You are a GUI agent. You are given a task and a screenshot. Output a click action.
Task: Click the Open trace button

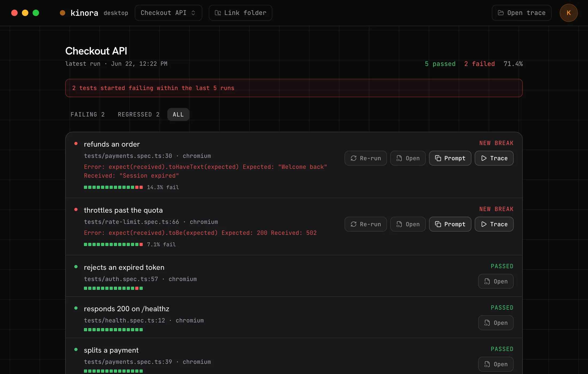pos(521,13)
